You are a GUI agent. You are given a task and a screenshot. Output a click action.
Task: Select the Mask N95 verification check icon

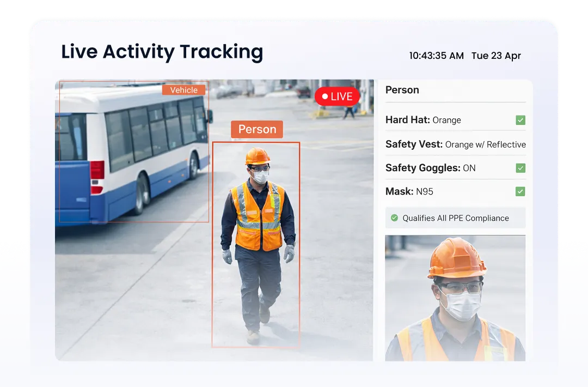click(520, 191)
